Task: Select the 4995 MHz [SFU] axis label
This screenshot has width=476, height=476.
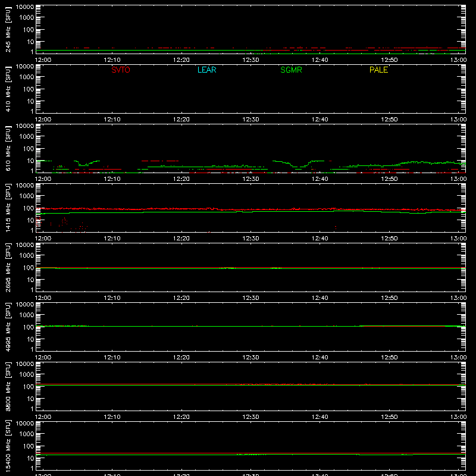Action: pos(8,327)
